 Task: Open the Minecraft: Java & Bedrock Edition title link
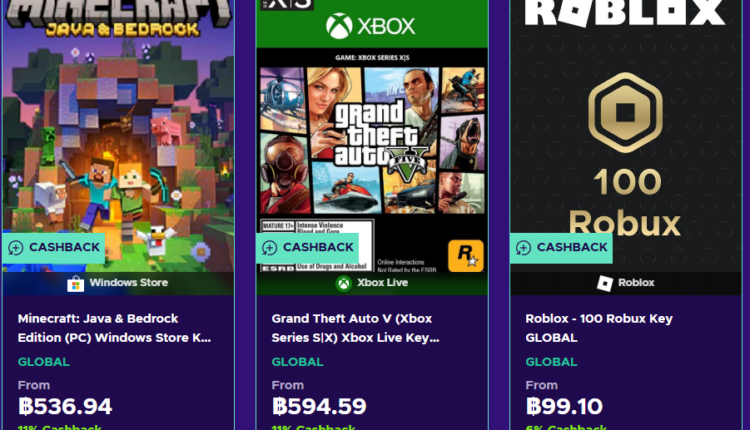[115, 328]
